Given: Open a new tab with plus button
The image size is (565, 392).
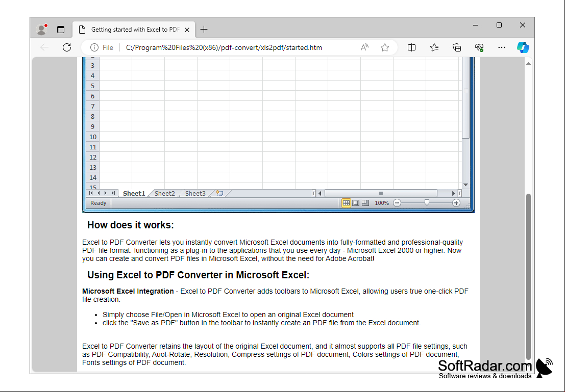Looking at the screenshot, I should click(x=204, y=30).
